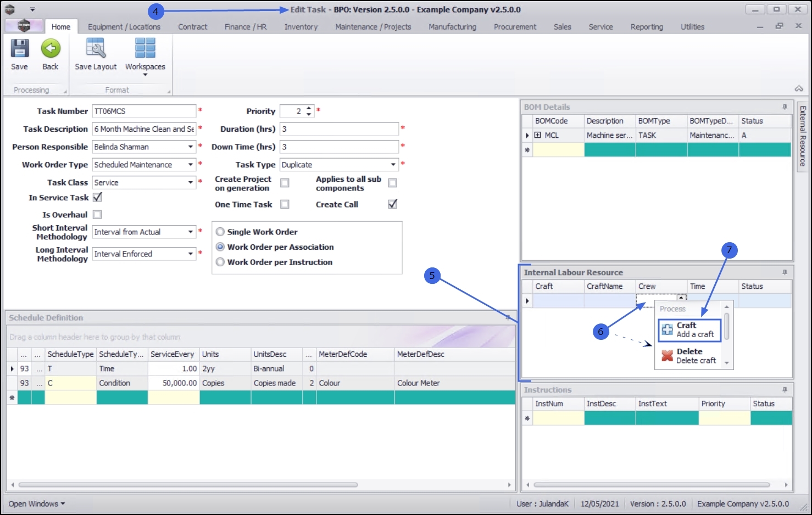This screenshot has height=515, width=812.
Task: Toggle the In Service Task checkbox
Action: click(97, 197)
